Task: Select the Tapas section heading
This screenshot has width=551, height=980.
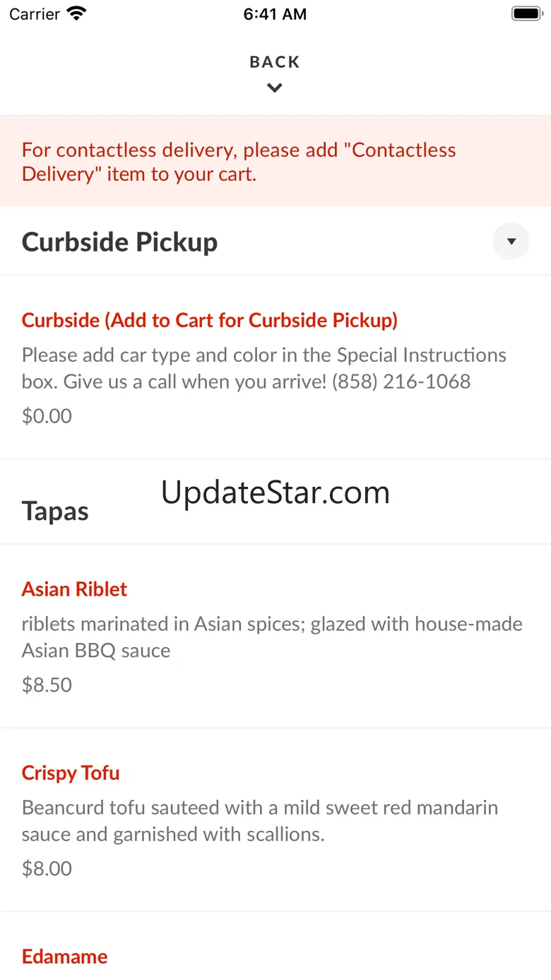Action: pyautogui.click(x=55, y=511)
